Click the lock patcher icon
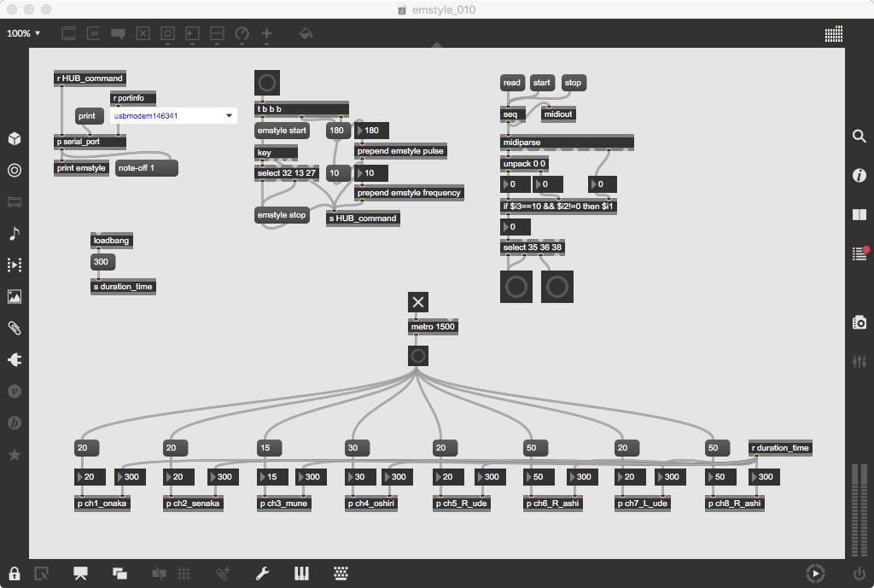 [x=15, y=573]
